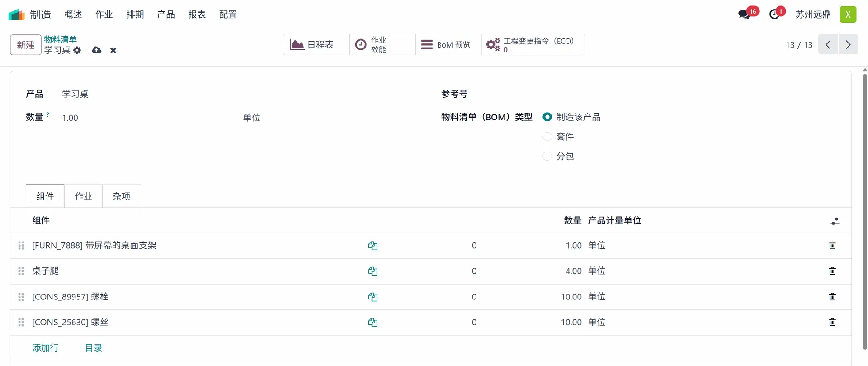Select the 分包 BOM type

pos(547,156)
